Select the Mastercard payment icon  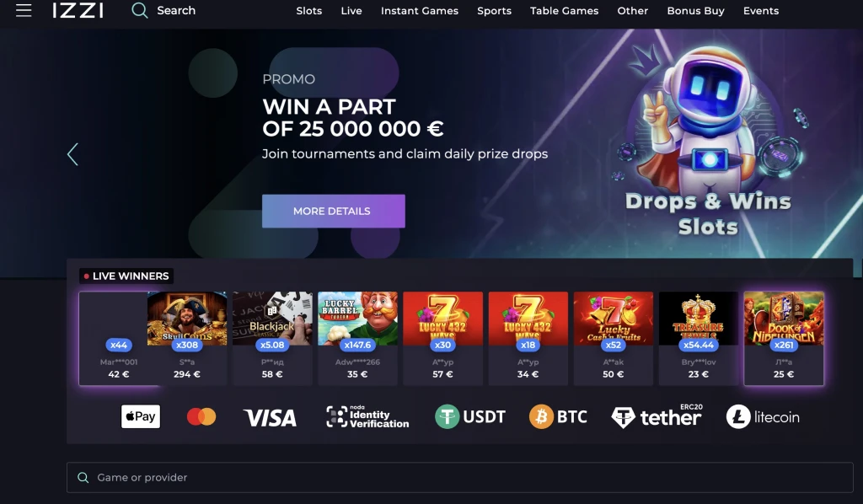point(201,416)
